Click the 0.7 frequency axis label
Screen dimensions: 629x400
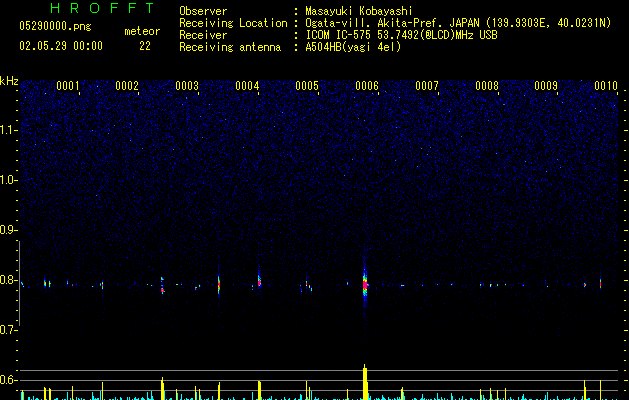pyautogui.click(x=8, y=330)
